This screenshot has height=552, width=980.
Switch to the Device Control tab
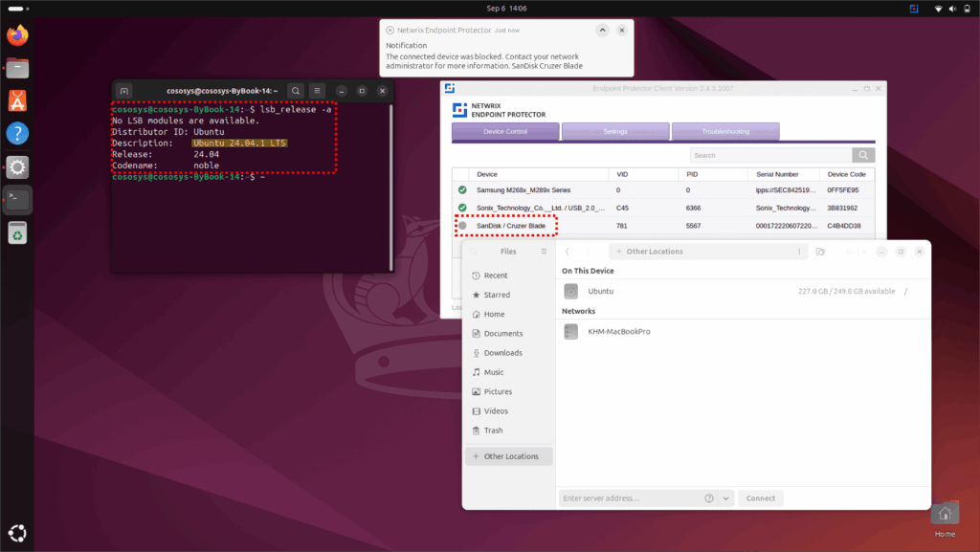pos(505,132)
